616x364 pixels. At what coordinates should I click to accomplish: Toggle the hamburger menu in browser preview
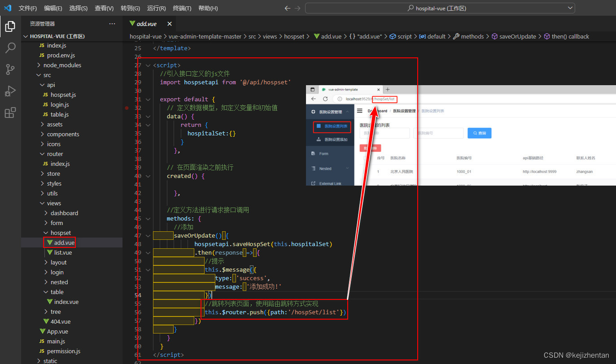click(360, 111)
